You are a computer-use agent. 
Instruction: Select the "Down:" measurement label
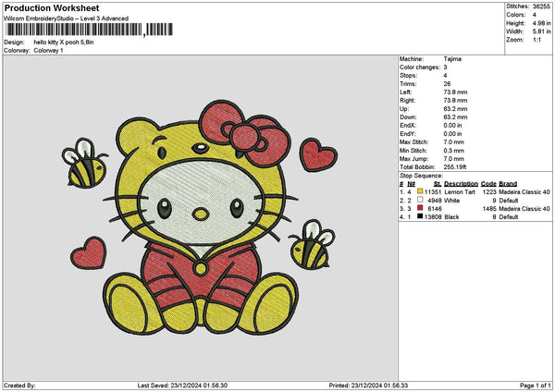point(408,117)
